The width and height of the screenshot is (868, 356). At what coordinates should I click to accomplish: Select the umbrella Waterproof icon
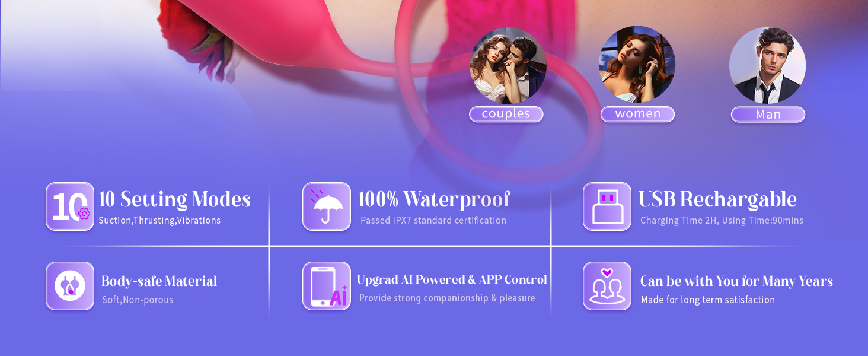pyautogui.click(x=327, y=206)
